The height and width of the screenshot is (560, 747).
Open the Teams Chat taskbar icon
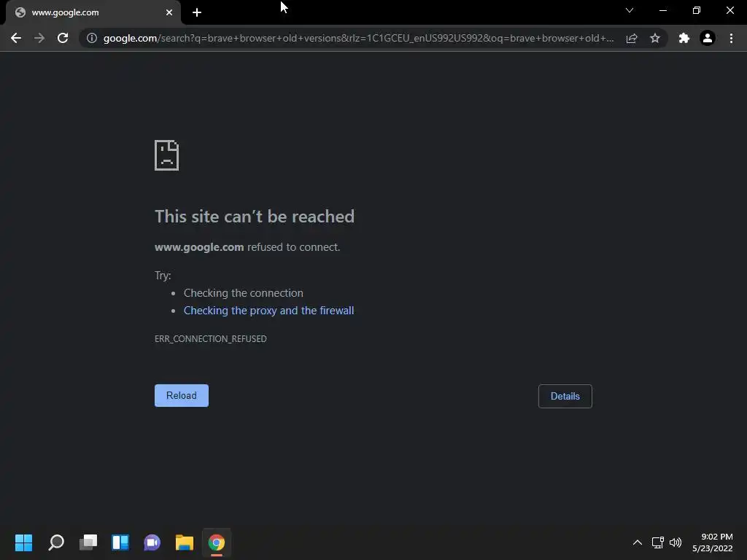pyautogui.click(x=152, y=542)
